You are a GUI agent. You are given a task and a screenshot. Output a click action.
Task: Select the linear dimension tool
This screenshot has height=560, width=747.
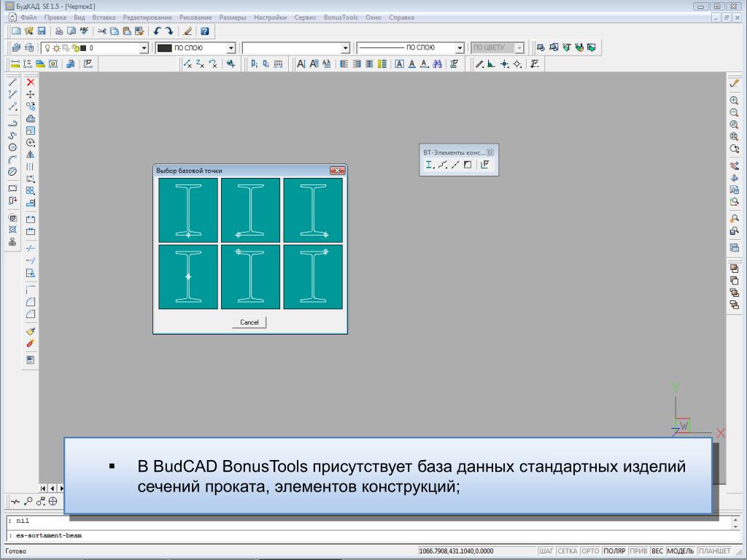coord(15,64)
